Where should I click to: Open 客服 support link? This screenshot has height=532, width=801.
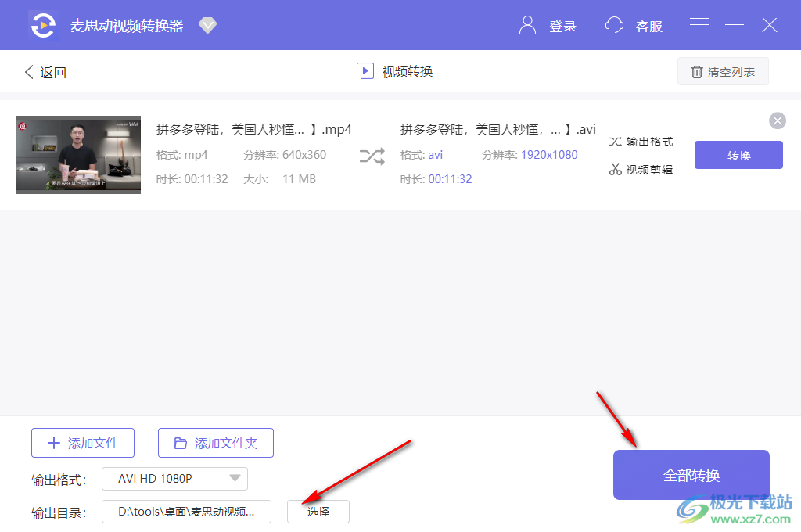point(649,26)
